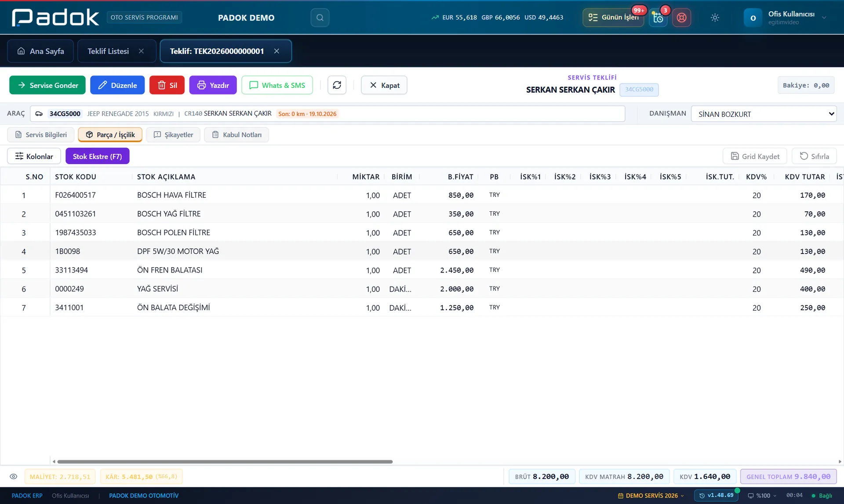The image size is (844, 504).
Task: Switch to the Şikayetler tab
Action: pyautogui.click(x=173, y=135)
